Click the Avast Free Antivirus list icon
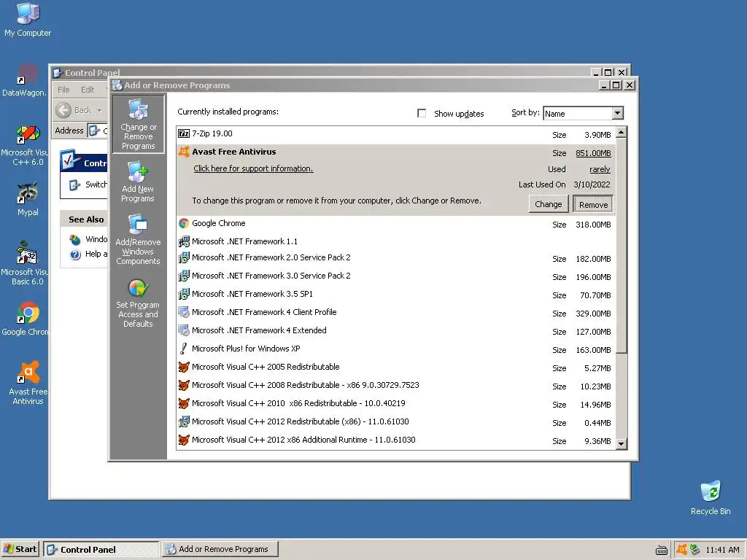Screen dimensions: 747x560 pyautogui.click(x=183, y=152)
